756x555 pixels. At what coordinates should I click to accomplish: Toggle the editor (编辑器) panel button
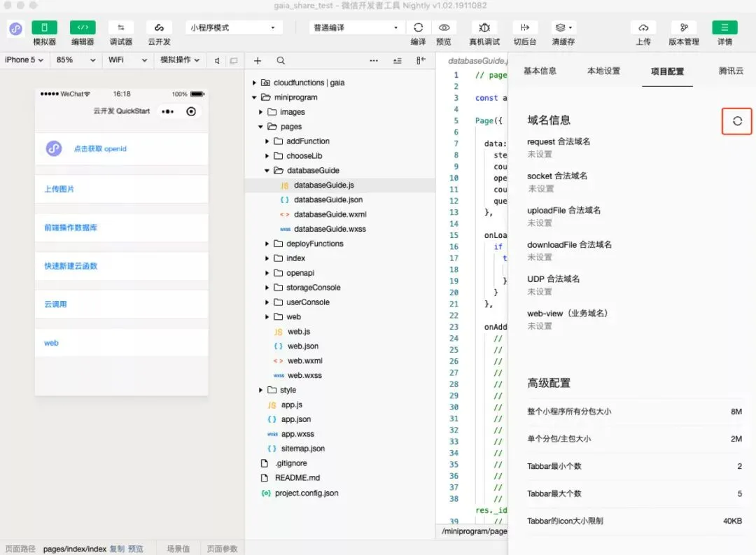[83, 27]
